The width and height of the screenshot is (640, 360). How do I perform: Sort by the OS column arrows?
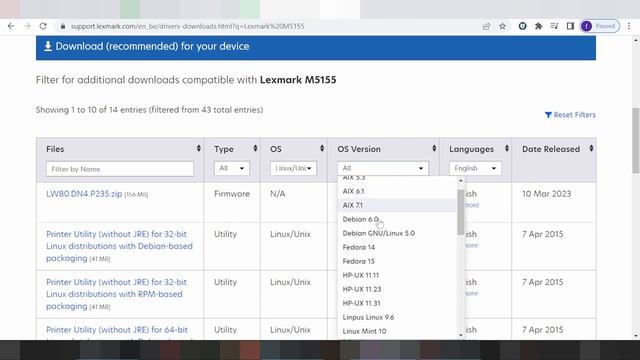(322, 149)
